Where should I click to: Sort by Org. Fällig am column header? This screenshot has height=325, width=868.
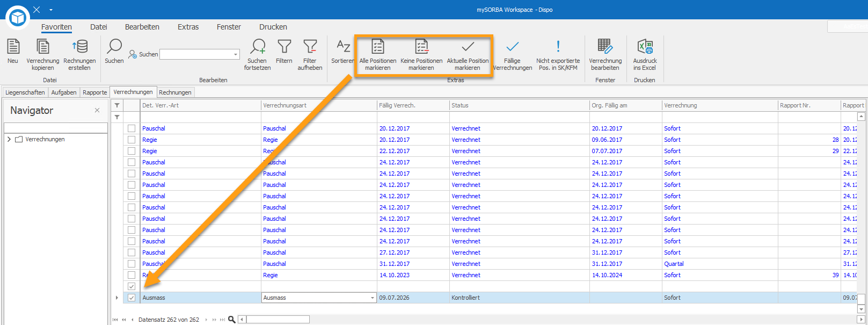(626, 105)
